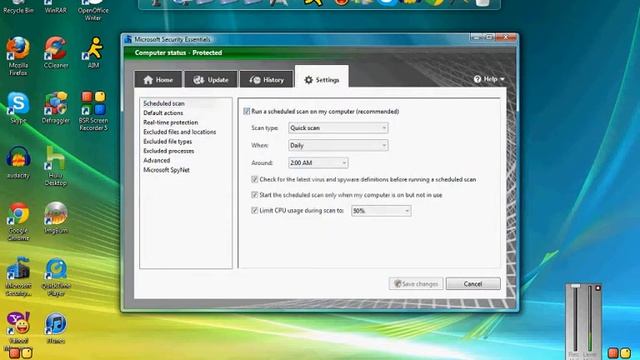Open the Scan type dropdown
This screenshot has height=360, width=640.
(x=338, y=128)
